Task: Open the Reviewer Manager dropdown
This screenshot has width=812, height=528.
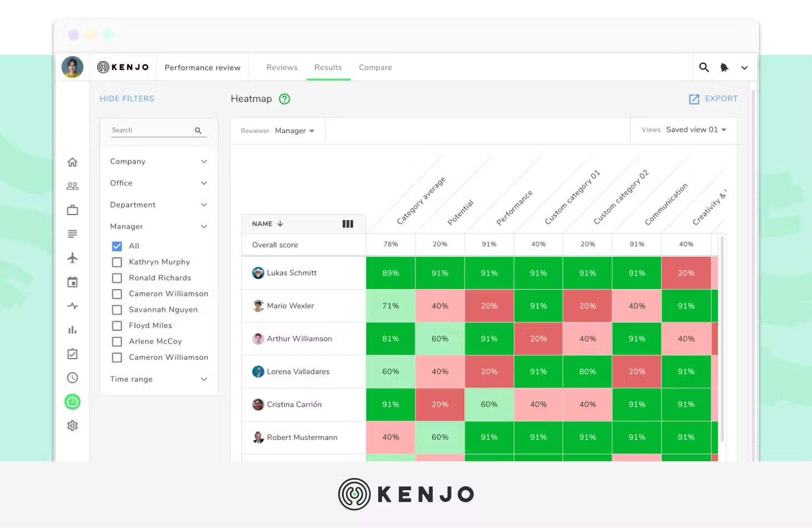Action: 294,131
